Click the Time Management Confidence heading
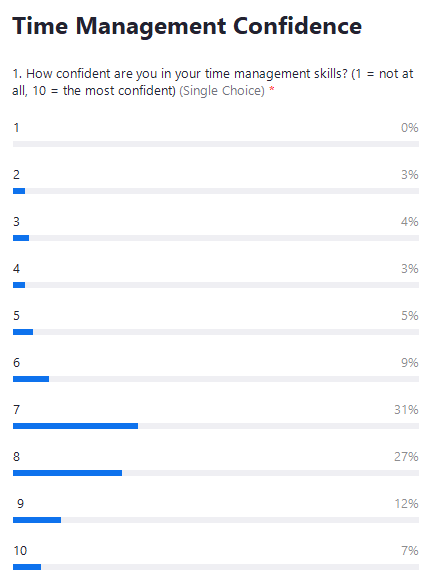Screen dimensions: 432x576 click(187, 26)
